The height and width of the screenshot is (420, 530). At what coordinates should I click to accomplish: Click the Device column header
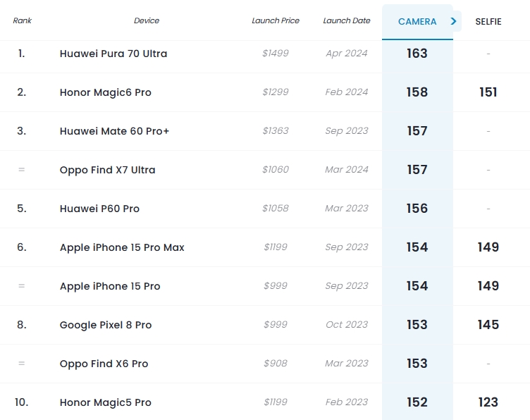(147, 20)
